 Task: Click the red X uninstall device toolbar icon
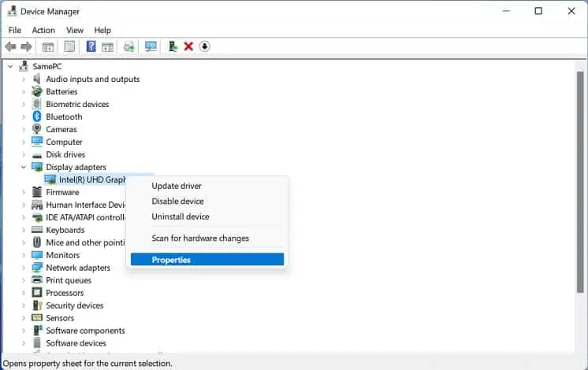[x=188, y=46]
